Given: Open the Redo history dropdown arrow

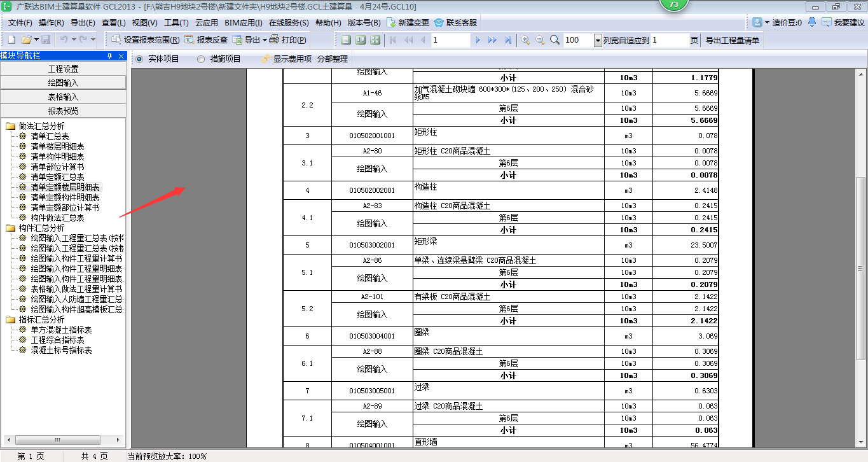Looking at the screenshot, I should pos(92,39).
